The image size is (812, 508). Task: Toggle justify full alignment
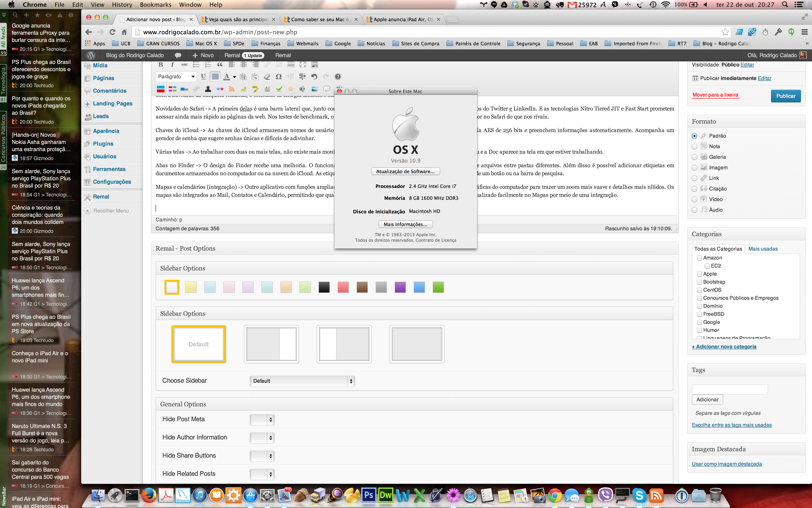(x=215, y=77)
